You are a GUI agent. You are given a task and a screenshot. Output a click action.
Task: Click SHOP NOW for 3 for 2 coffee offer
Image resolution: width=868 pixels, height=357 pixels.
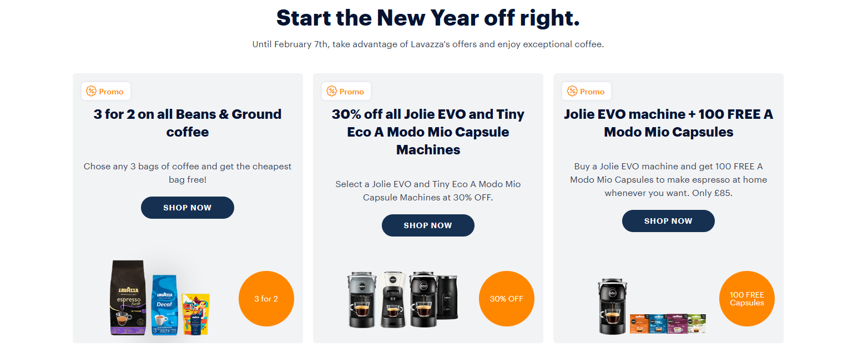[x=187, y=207]
